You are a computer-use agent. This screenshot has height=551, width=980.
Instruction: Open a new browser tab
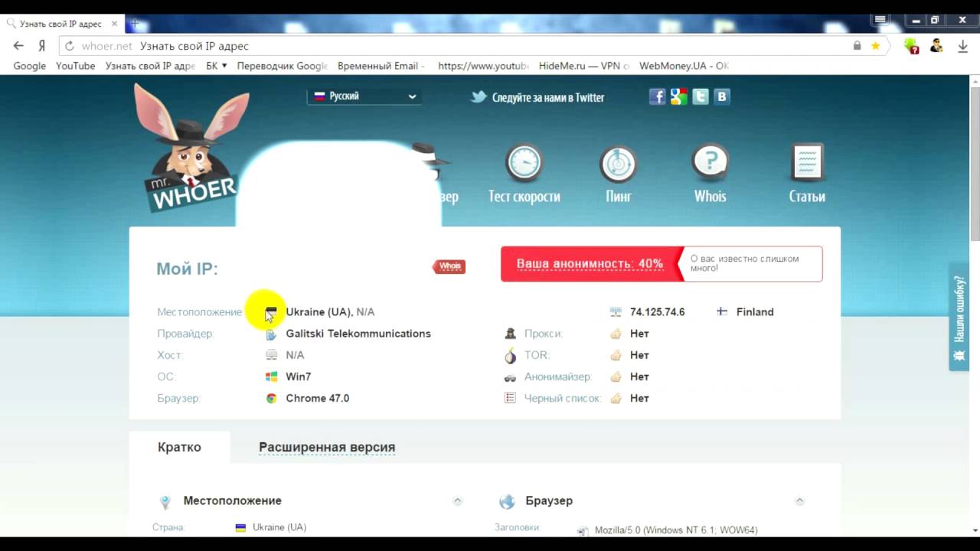(134, 23)
